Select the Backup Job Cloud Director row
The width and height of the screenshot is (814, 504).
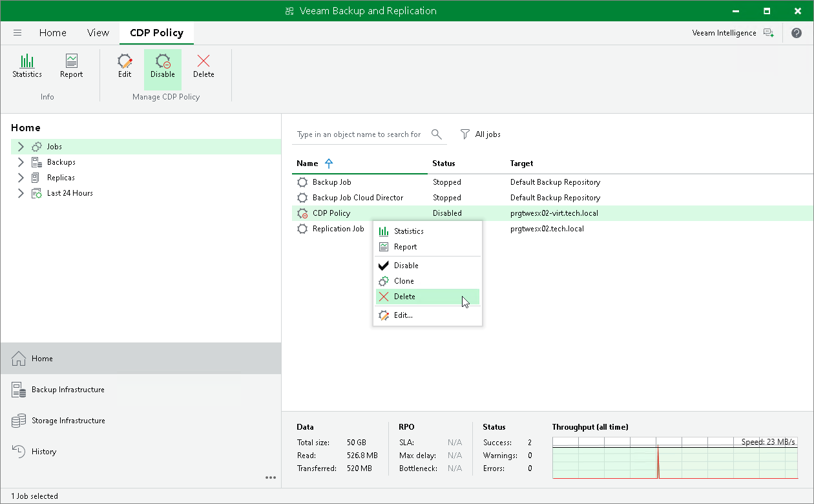coord(552,198)
